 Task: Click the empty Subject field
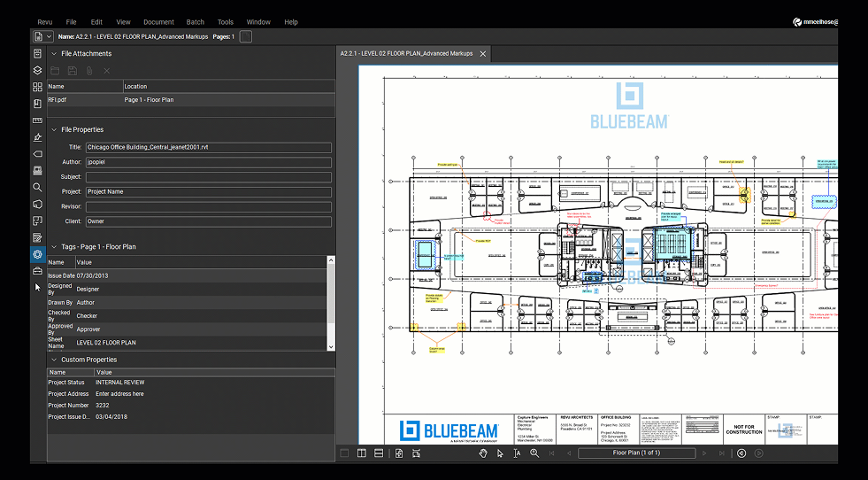click(x=209, y=177)
